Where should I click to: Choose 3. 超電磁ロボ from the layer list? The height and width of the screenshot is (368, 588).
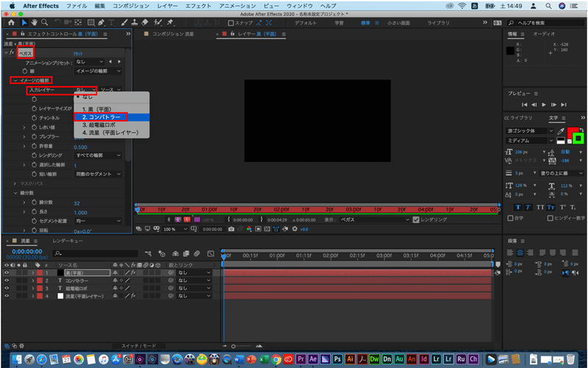tap(112, 124)
